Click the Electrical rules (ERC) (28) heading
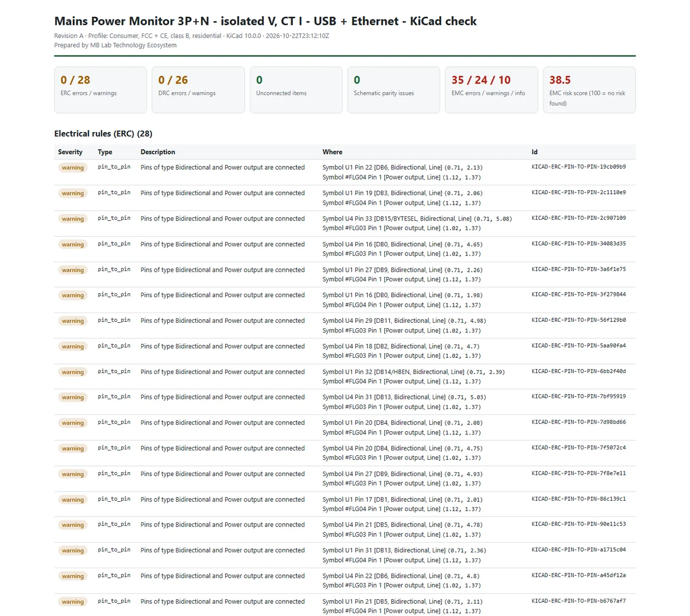 click(x=103, y=134)
